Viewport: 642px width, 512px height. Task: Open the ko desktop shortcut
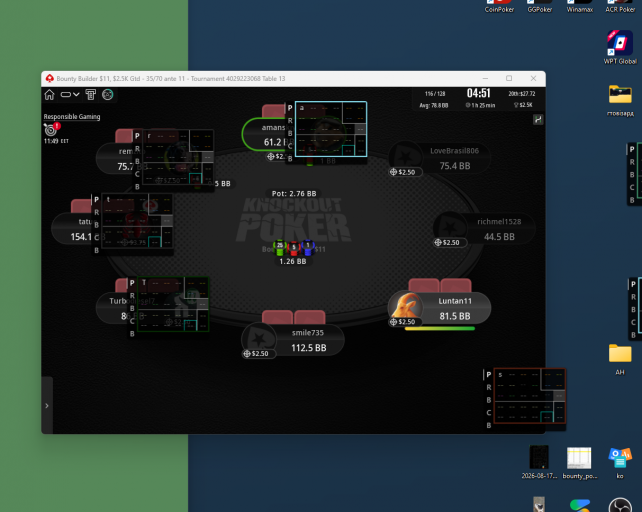[x=620, y=463]
